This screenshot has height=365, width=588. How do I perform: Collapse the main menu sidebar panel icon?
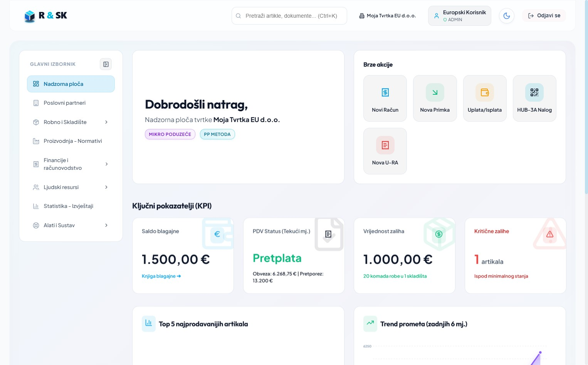pyautogui.click(x=106, y=64)
